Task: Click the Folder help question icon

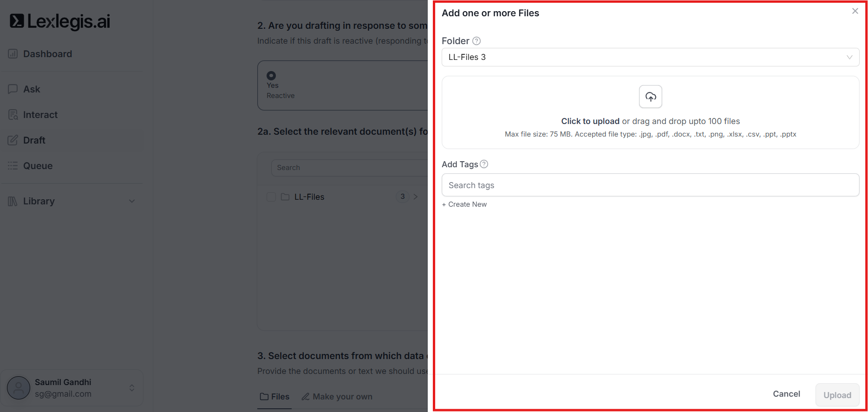Action: tap(476, 41)
